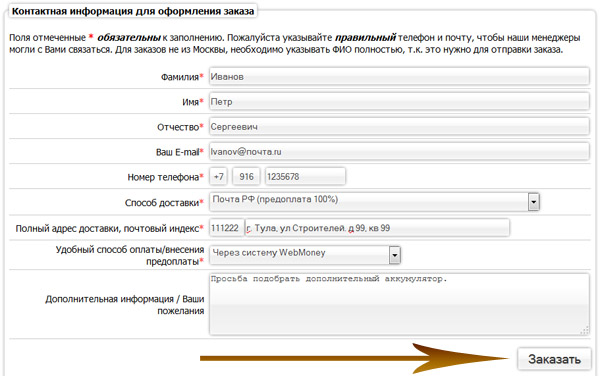Image resolution: width=600 pixels, height=376 pixels.
Task: Click the additional information textarea
Action: (399, 304)
